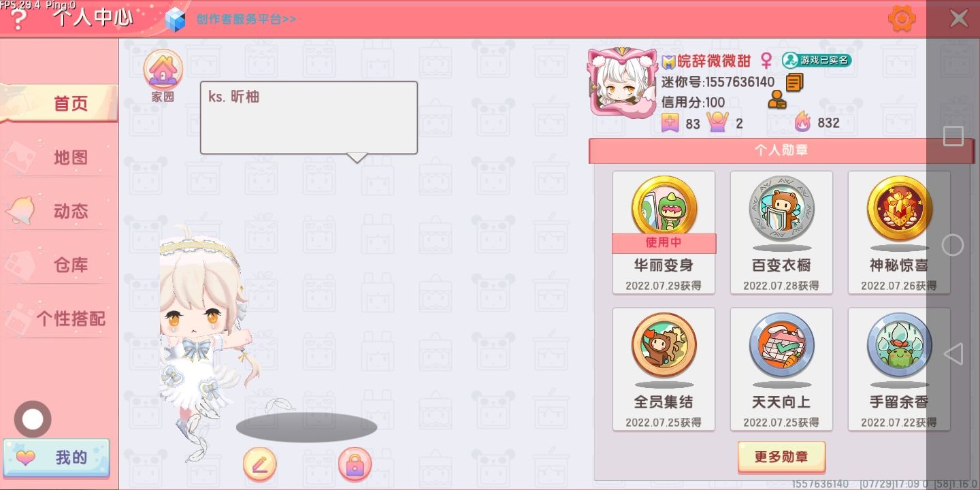The height and width of the screenshot is (490, 980).
Task: Select the 仓库 sidebar tab
Action: pyautogui.click(x=59, y=265)
